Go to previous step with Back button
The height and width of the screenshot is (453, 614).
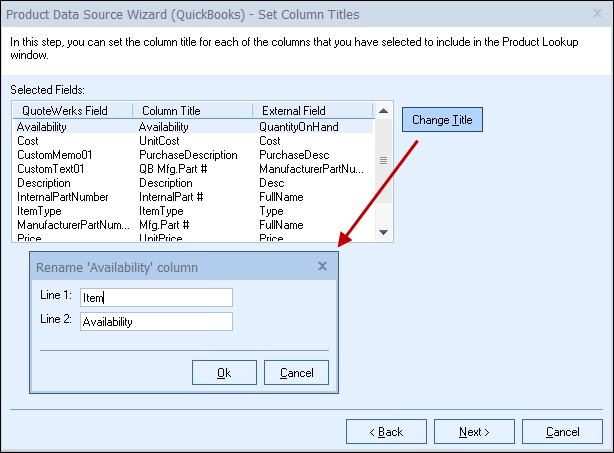coord(386,432)
